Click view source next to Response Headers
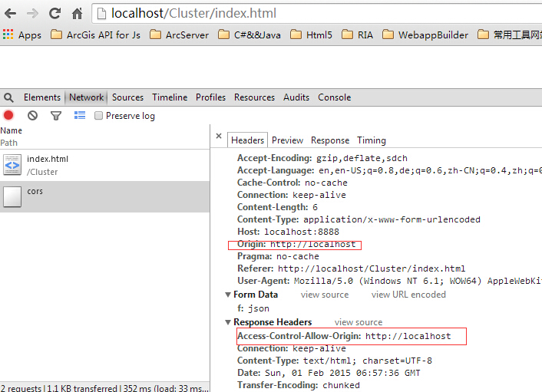 point(358,322)
